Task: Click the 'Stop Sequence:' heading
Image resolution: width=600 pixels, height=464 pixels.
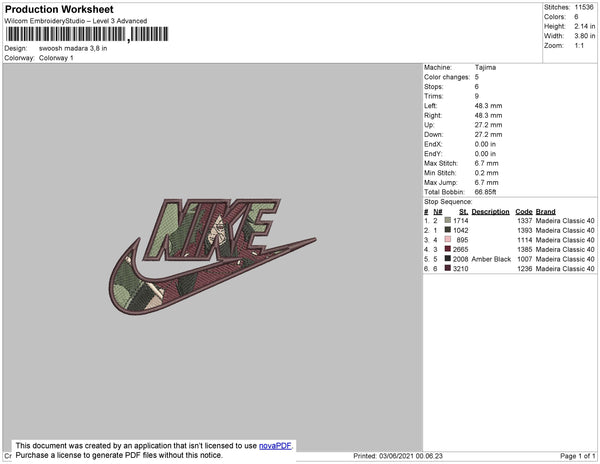Action: pos(448,202)
